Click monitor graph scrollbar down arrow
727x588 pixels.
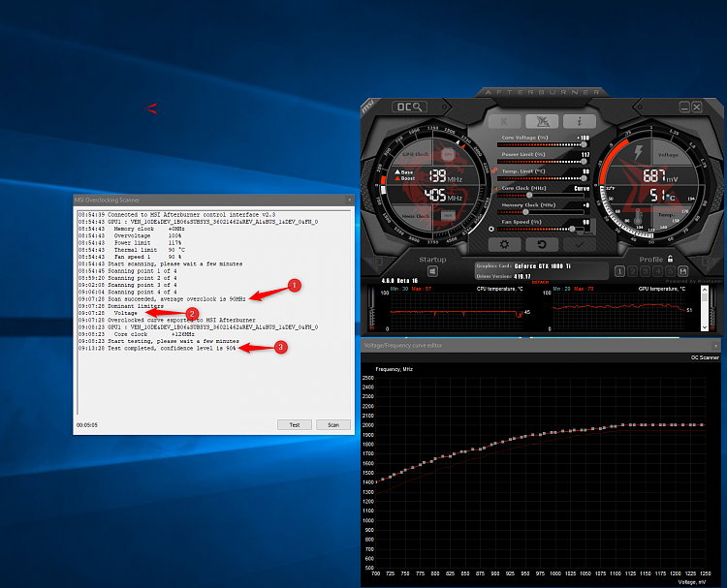click(x=705, y=327)
